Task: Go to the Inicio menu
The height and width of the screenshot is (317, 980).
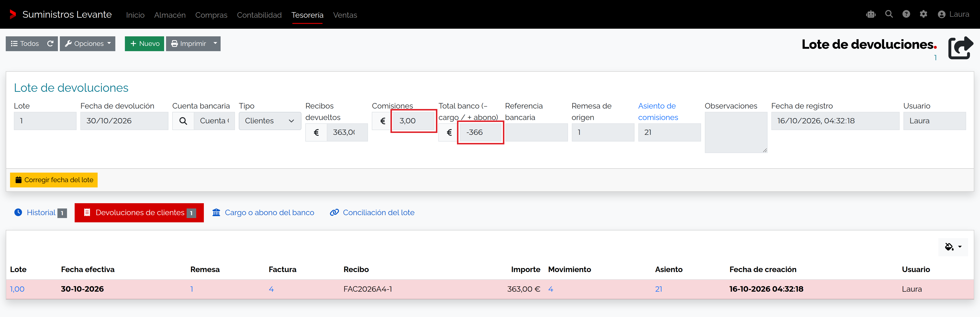Action: tap(135, 15)
